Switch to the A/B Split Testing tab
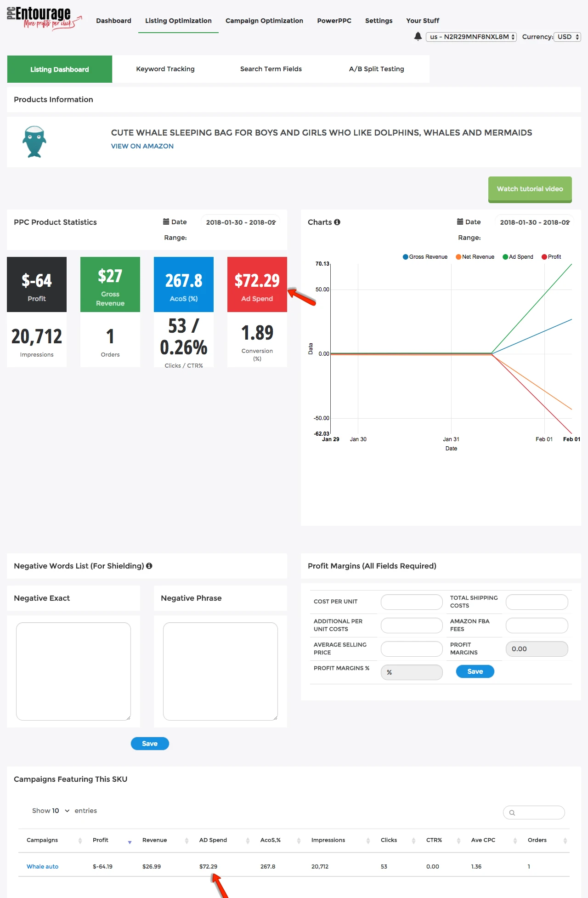Image resolution: width=588 pixels, height=898 pixels. [377, 69]
